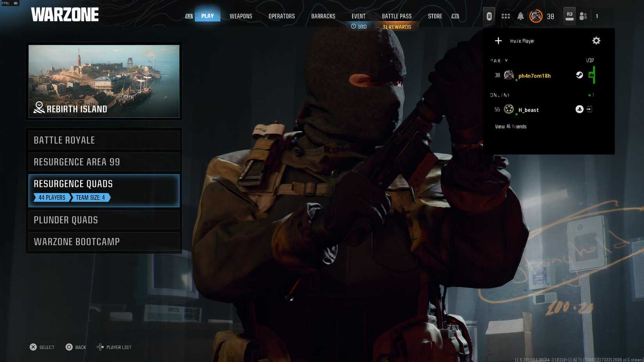Screen dimensions: 644x362
Task: Select Plunder Quads mode
Action: tap(104, 220)
